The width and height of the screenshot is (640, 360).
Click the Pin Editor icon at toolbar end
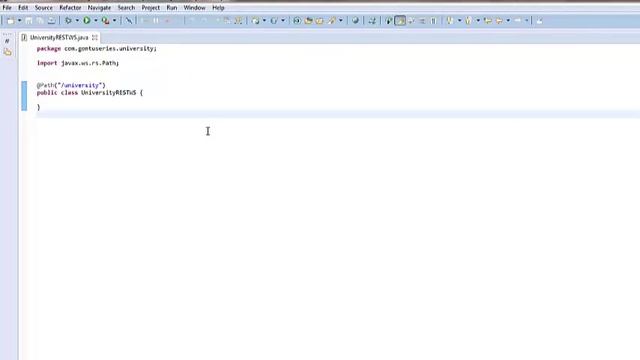click(x=539, y=20)
